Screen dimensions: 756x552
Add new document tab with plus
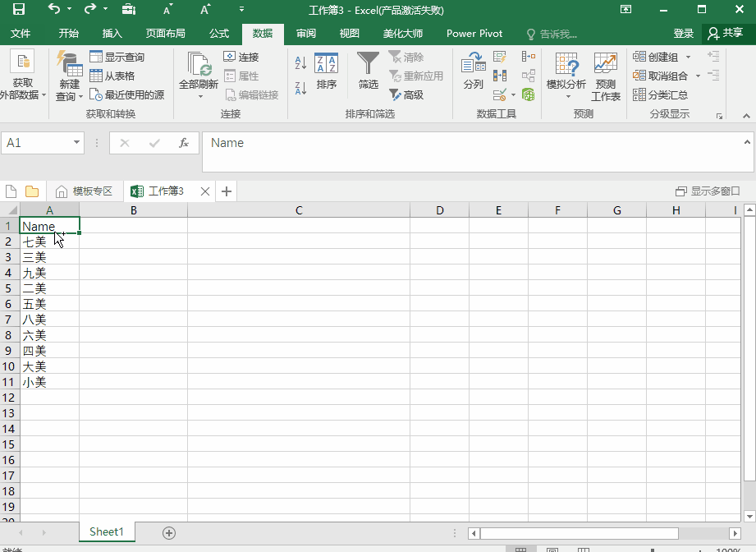point(227,191)
